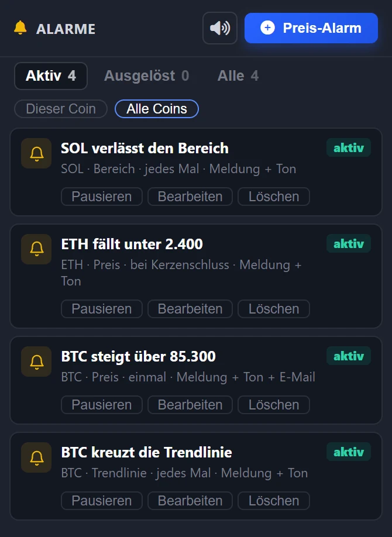392x537 pixels.
Task: Delete the BTC steigt über 85.300 alarm
Action: tap(274, 405)
